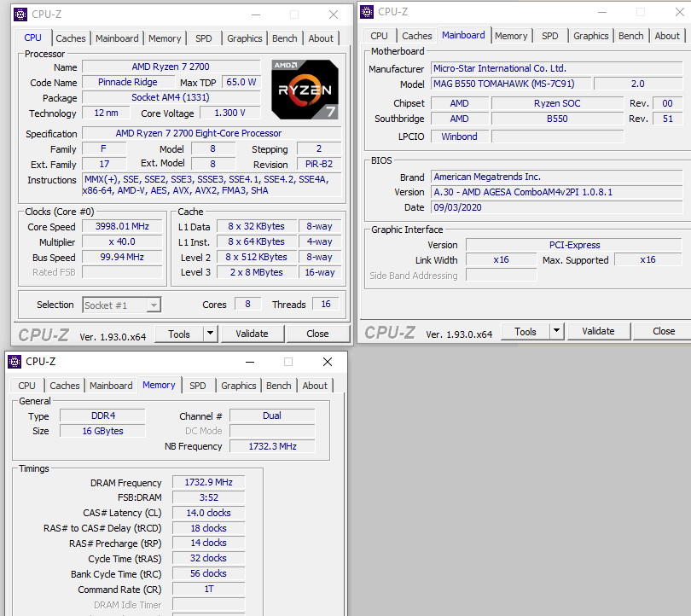The image size is (691, 616).
Task: Click the Tools button in the processor window
Action: (x=179, y=334)
